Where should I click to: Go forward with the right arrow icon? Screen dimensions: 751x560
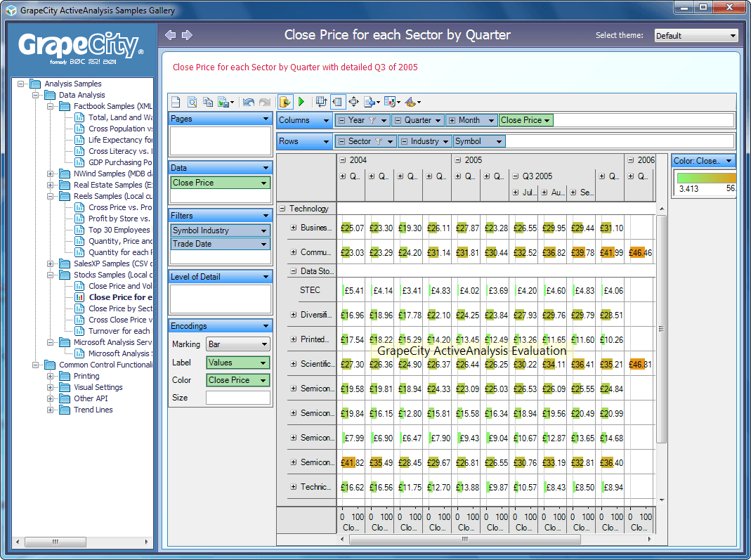(188, 35)
